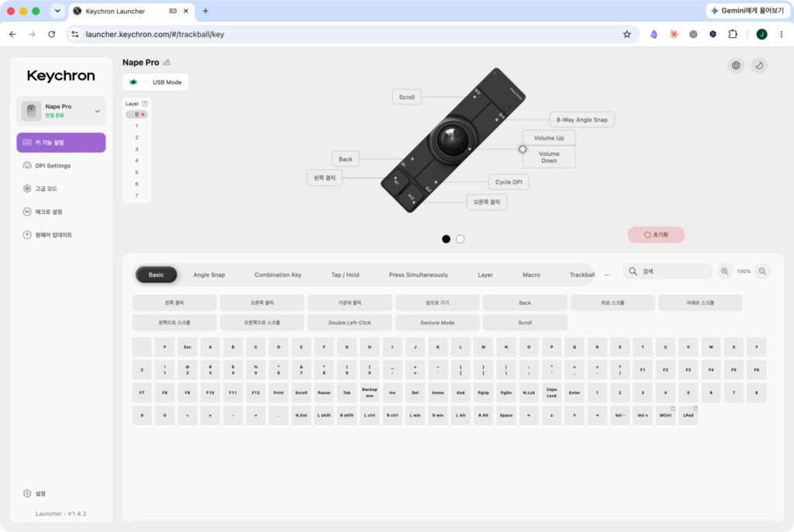The width and height of the screenshot is (794, 532).
Task: Select the Basic tab
Action: [x=156, y=275]
